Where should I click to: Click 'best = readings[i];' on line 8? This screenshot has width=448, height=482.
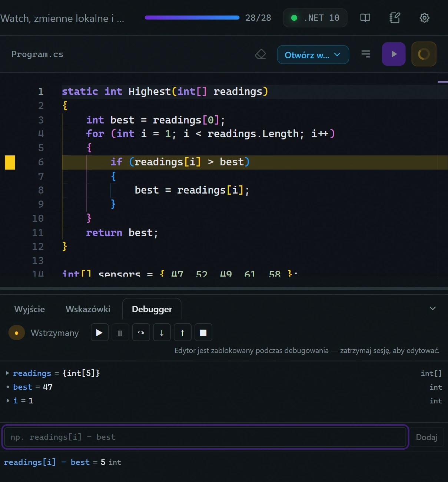coord(192,191)
